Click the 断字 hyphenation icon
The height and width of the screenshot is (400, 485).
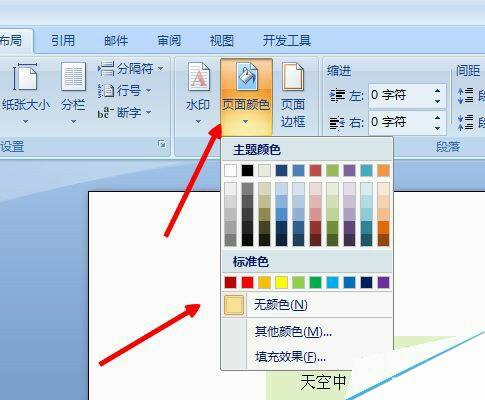106,113
